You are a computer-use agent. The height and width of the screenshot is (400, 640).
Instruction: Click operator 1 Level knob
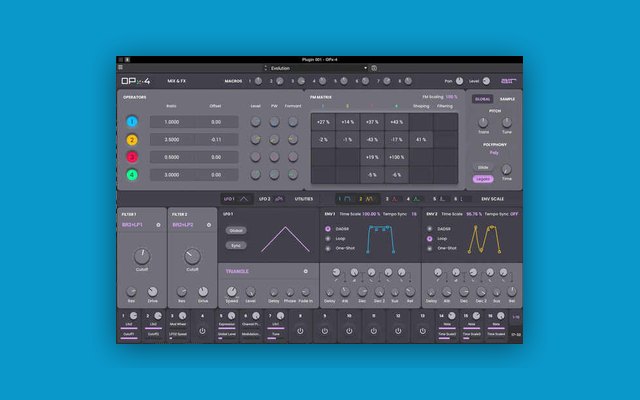point(256,122)
